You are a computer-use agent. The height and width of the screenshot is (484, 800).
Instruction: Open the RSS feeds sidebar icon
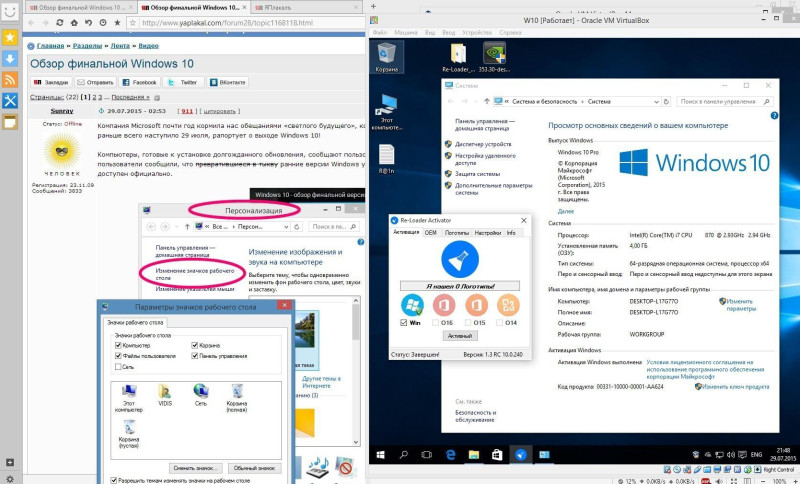(x=10, y=80)
